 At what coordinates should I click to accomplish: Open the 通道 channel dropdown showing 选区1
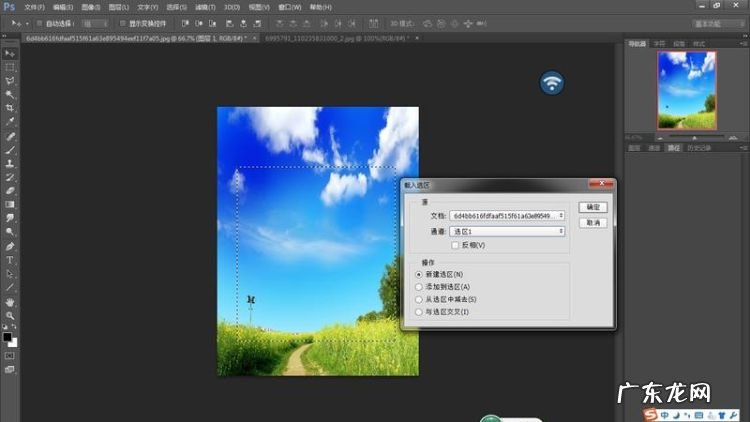(507, 231)
